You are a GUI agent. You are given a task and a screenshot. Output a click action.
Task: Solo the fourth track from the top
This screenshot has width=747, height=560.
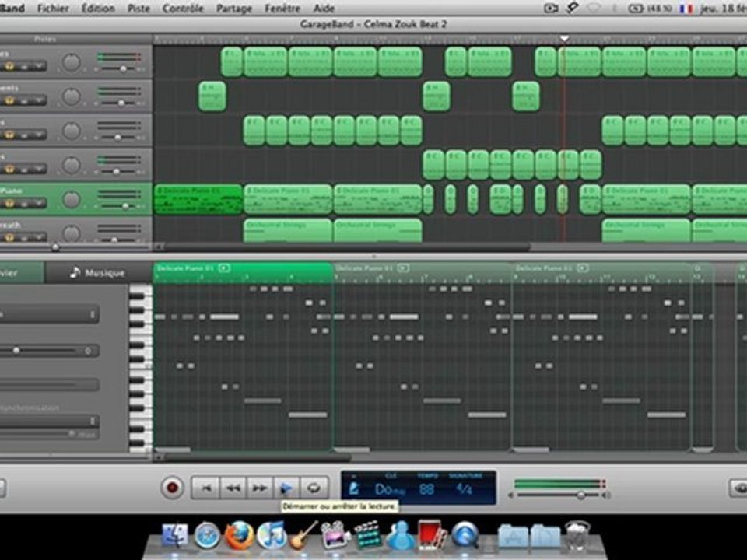click(9, 169)
